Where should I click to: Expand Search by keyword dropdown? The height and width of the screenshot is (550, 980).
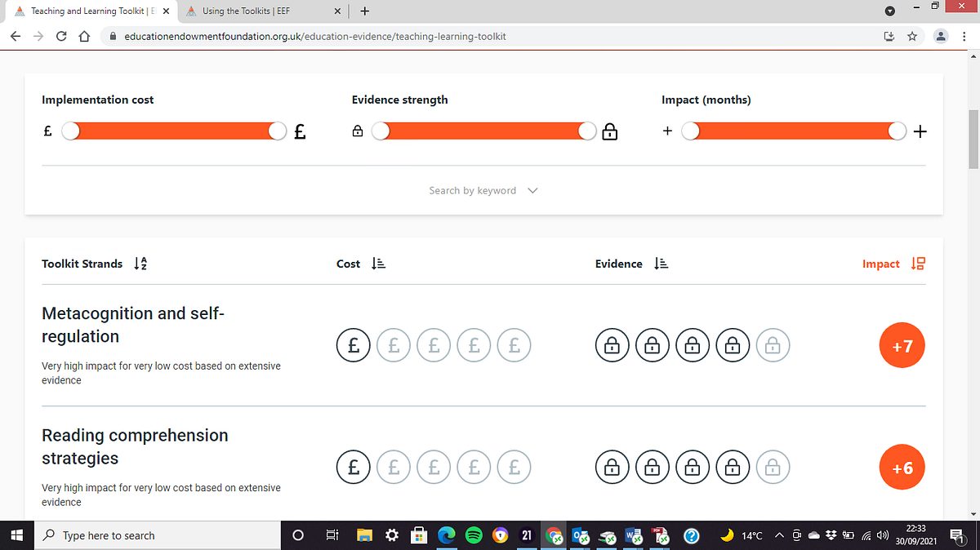[483, 190]
